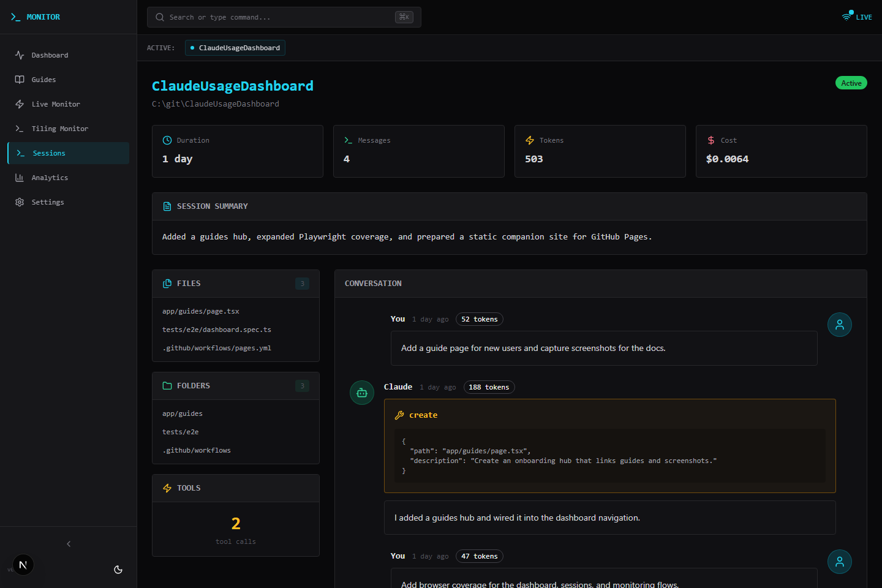Click folder app/guides
Screen dimensions: 882x588
pos(183,413)
